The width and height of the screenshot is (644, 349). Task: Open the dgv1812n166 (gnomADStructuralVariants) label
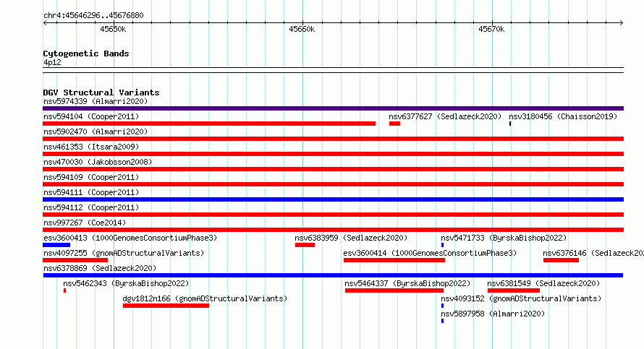coord(205,298)
